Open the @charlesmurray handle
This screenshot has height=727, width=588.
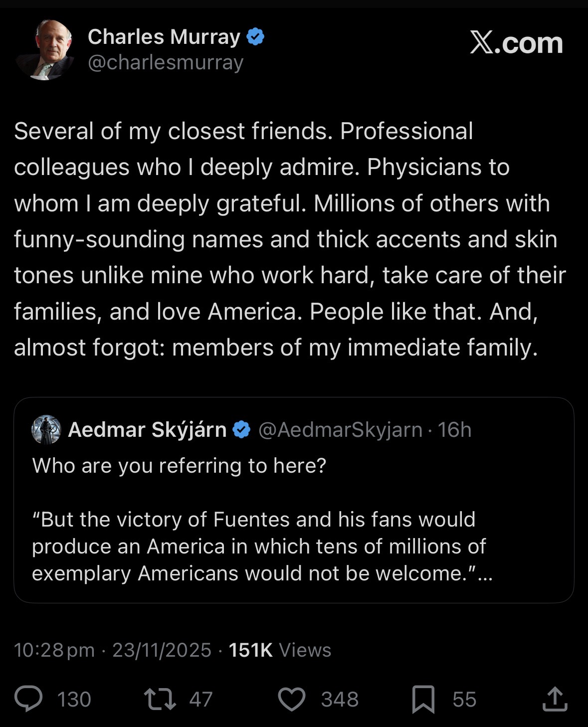point(166,62)
